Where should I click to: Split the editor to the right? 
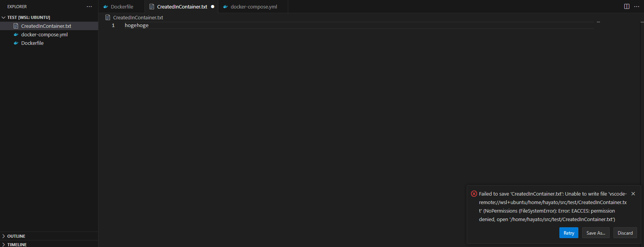[627, 7]
